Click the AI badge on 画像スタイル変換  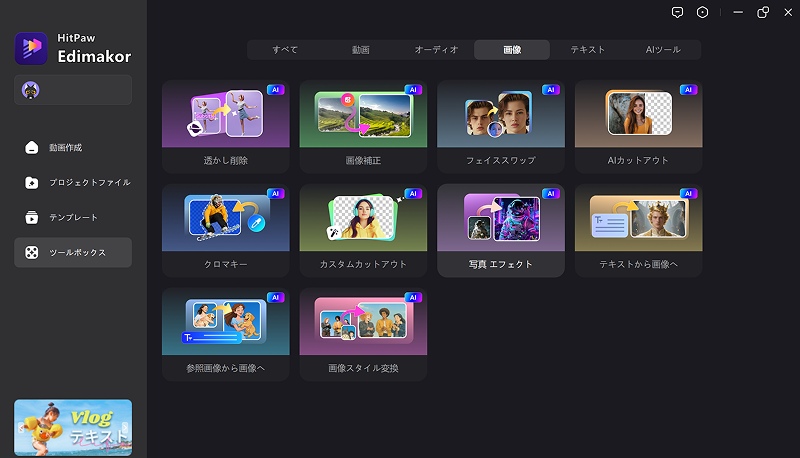[413, 297]
